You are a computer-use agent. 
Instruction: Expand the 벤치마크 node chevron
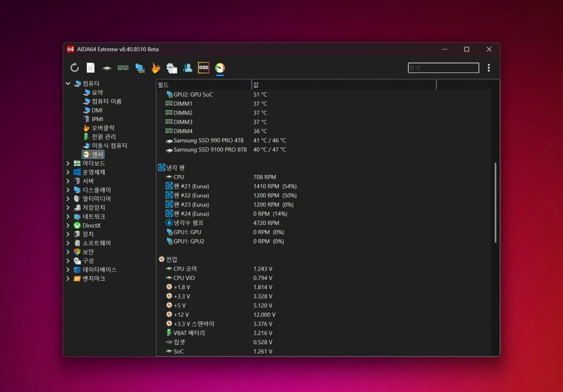tap(68, 278)
